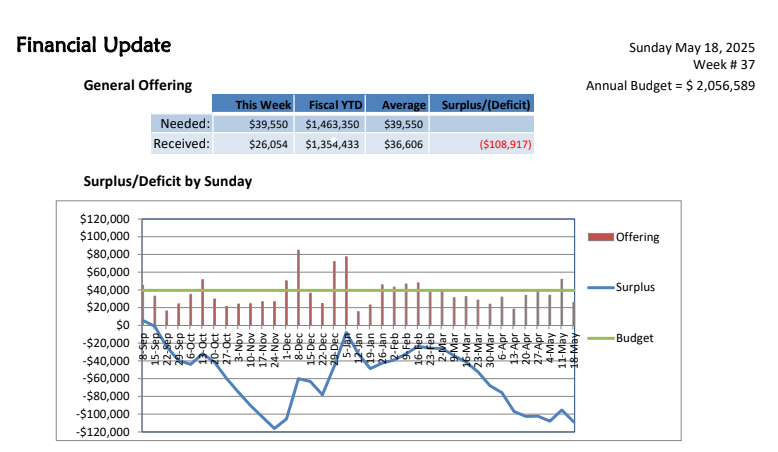Screen dimensions: 778x452
Task: Click the "General Offering" section heading
Action: point(137,86)
